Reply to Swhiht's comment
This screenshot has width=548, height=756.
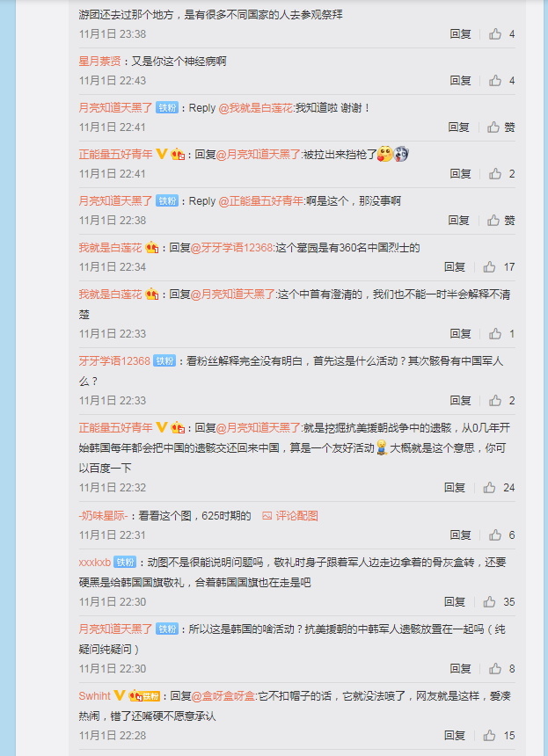455,735
